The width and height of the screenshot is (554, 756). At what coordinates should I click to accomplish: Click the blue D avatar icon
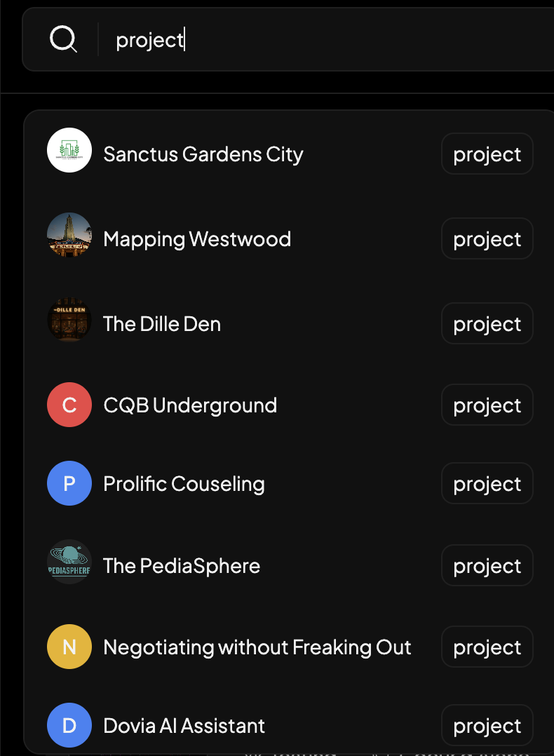pos(69,725)
